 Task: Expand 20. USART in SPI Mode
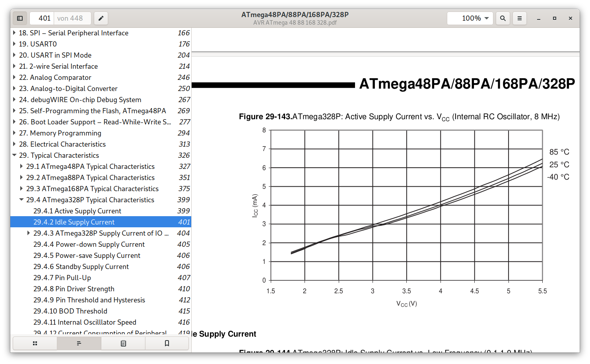coord(14,55)
